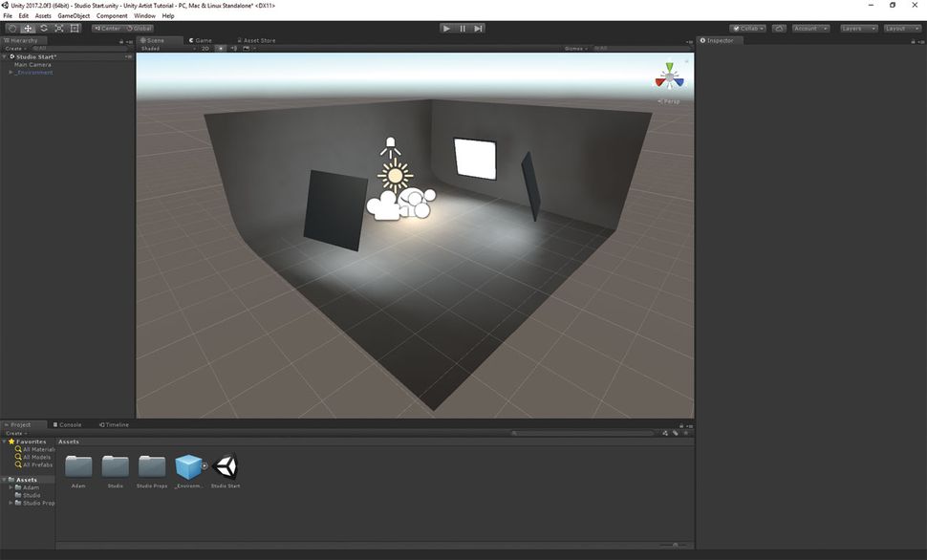Viewport: 927px width, 560px height.
Task: Switch pivot mode Center toggle
Action: click(x=107, y=29)
